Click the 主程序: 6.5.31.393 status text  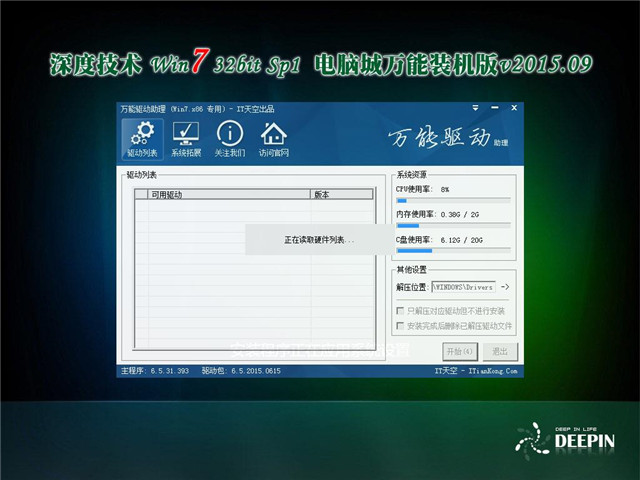pyautogui.click(x=155, y=371)
